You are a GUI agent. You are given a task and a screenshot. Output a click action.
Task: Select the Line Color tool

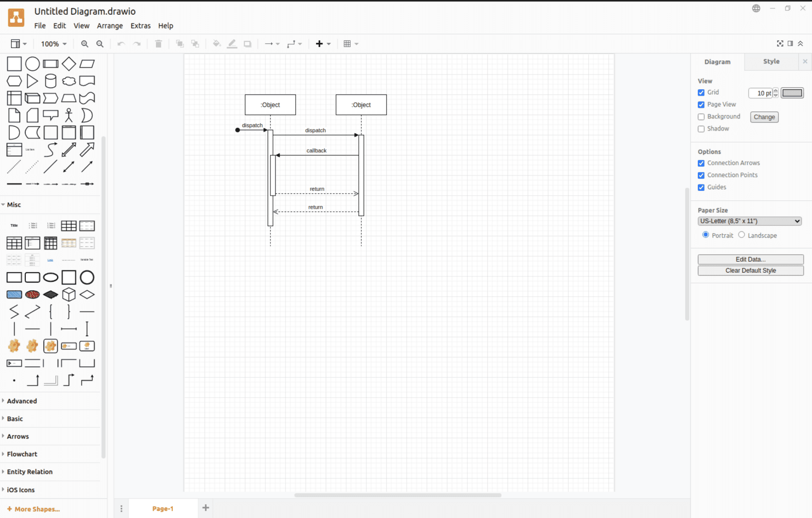[232, 43]
